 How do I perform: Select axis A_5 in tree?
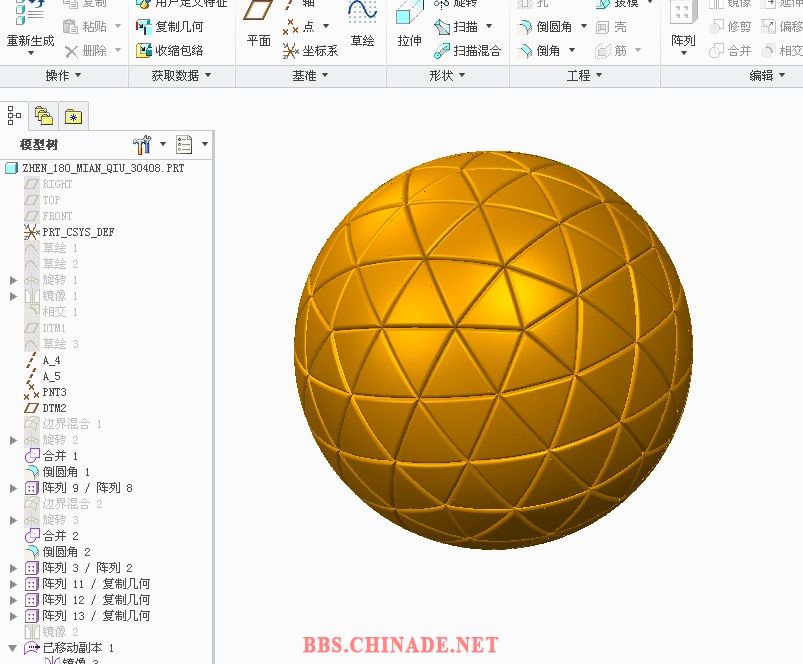click(43, 376)
